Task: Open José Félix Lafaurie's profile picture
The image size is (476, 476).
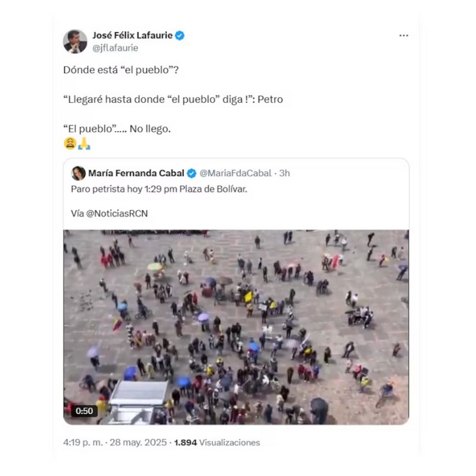Action: 75,42
